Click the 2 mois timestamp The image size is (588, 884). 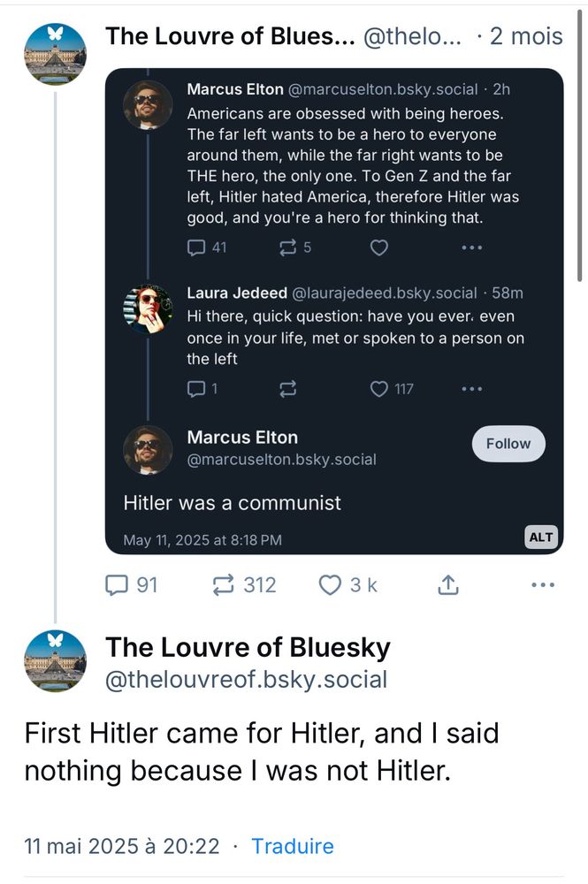(525, 36)
